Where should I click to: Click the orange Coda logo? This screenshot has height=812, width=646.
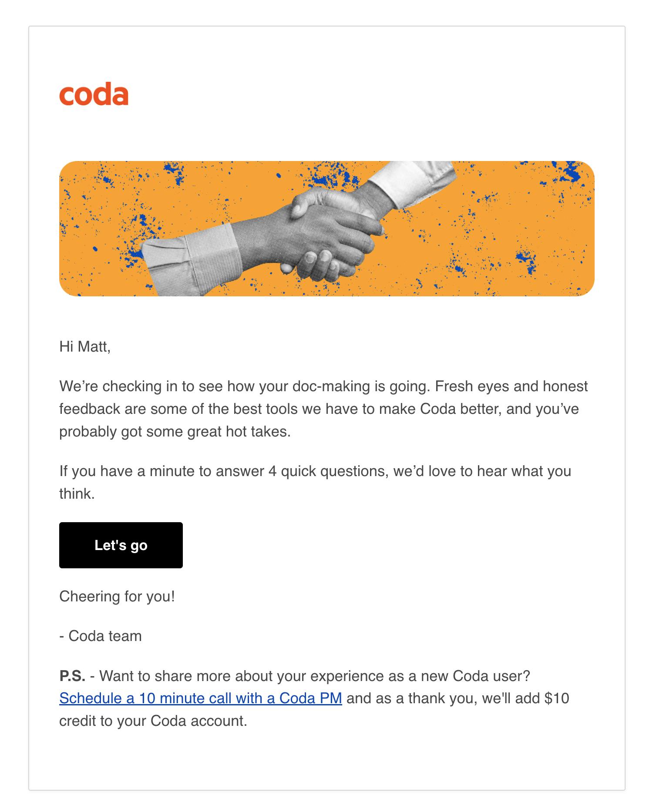coord(94,94)
